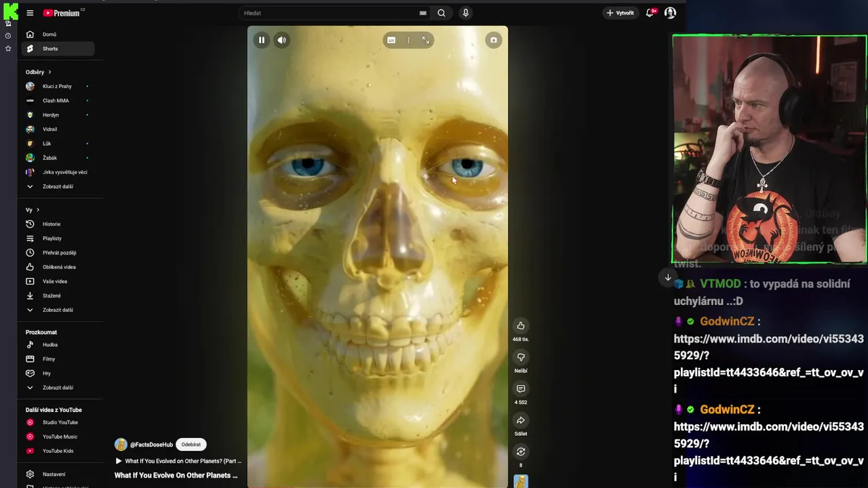This screenshot has height=488, width=868.
Task: Click the green Kick logo
Action: pyautogui.click(x=10, y=11)
